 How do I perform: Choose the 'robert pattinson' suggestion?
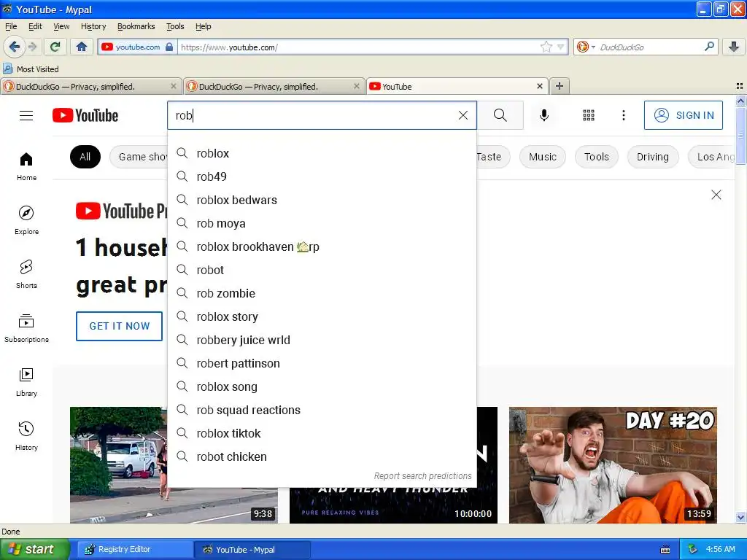[322, 363]
